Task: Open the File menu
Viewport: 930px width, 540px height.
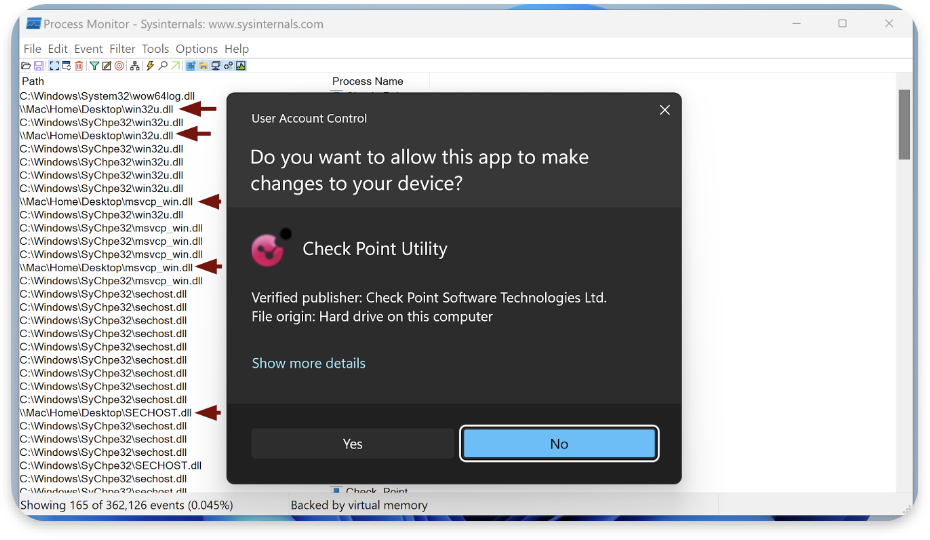Action: (32, 49)
